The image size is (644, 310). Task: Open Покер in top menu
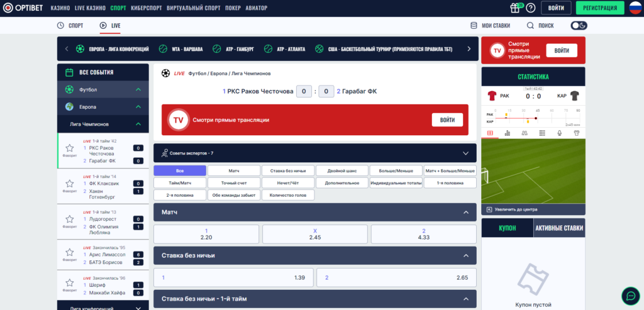233,8
